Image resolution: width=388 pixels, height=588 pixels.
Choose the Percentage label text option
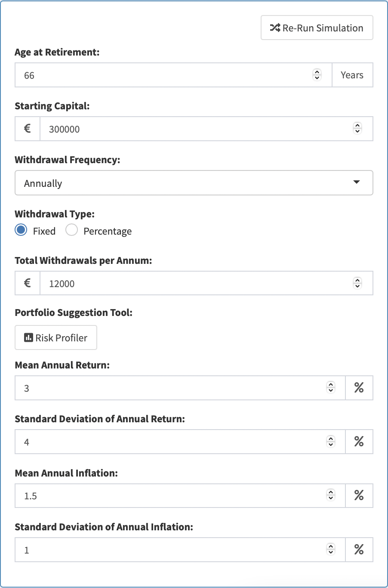108,231
